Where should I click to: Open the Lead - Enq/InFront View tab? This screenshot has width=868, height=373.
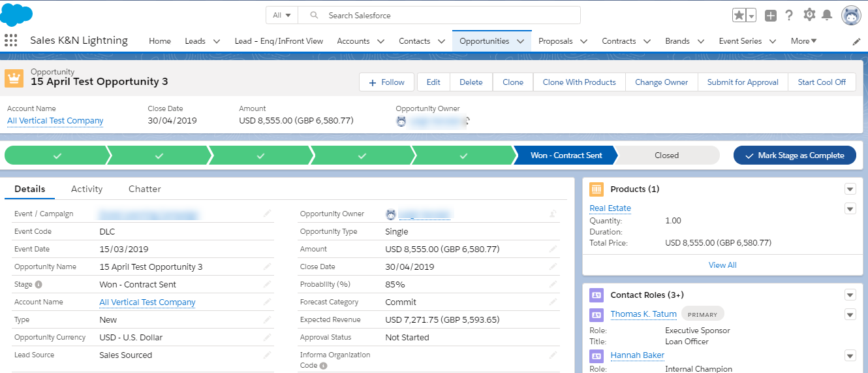coord(279,41)
